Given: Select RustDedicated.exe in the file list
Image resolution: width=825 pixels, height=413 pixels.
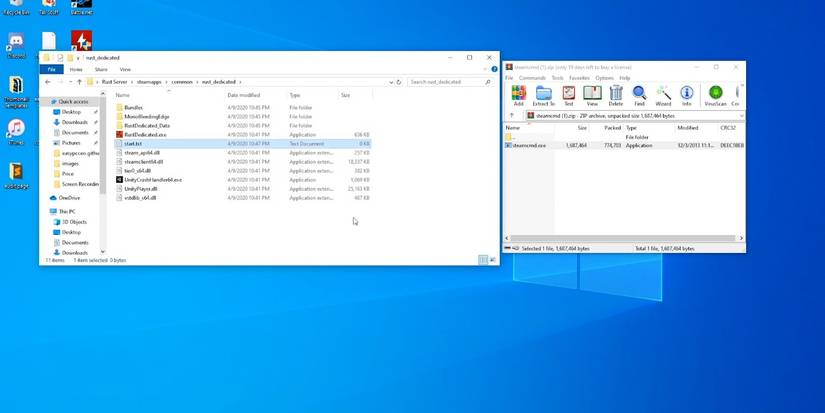Looking at the screenshot, I should click(x=145, y=134).
